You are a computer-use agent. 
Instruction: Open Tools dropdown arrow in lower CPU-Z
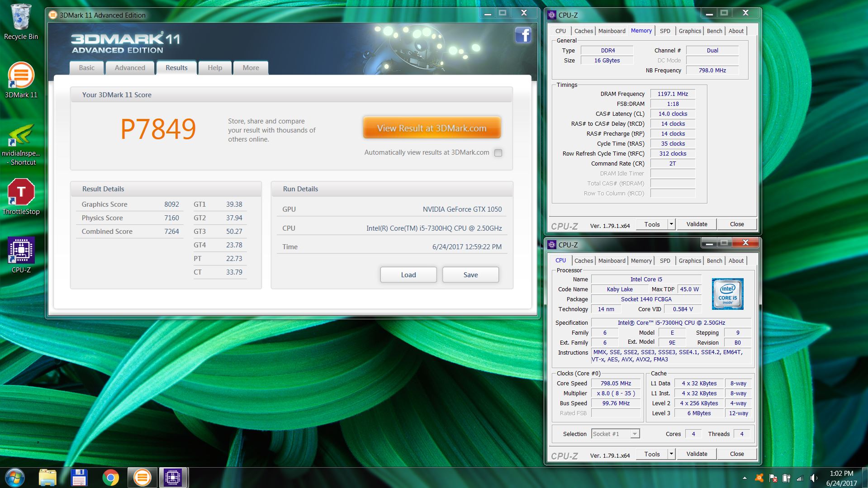[671, 454]
